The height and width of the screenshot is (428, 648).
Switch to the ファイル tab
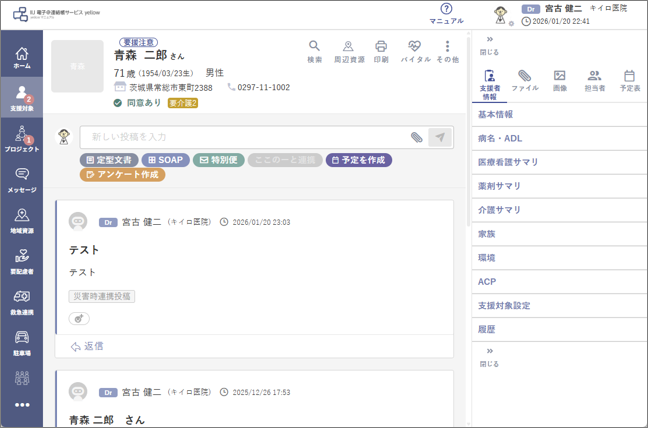point(525,81)
